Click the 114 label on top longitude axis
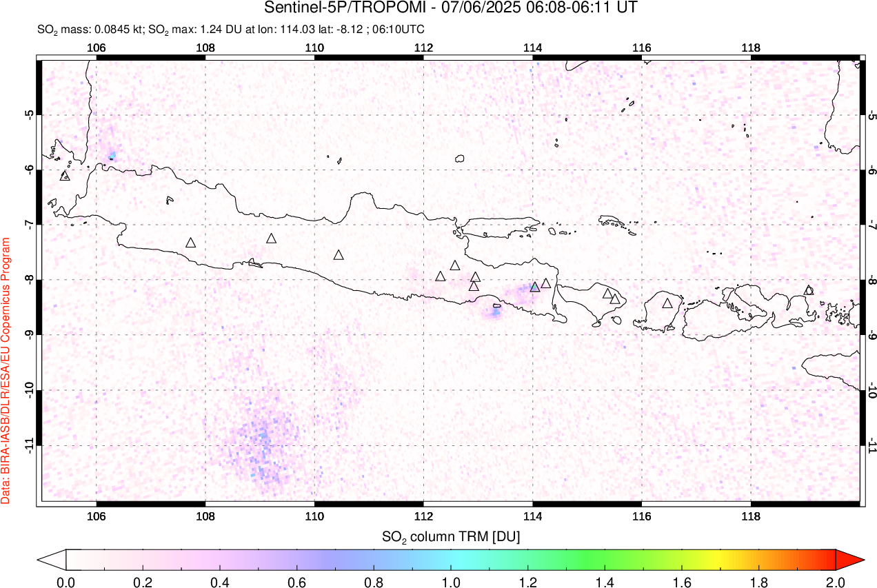Viewport: 877px width, 588px height. 532,48
